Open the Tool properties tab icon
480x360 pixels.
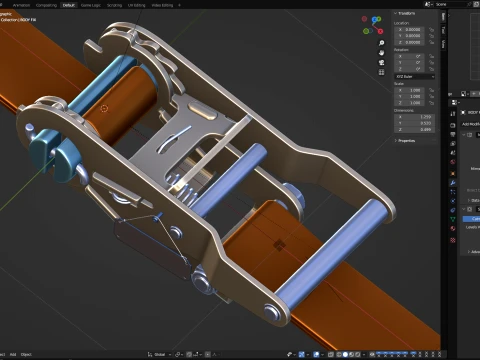(453, 114)
